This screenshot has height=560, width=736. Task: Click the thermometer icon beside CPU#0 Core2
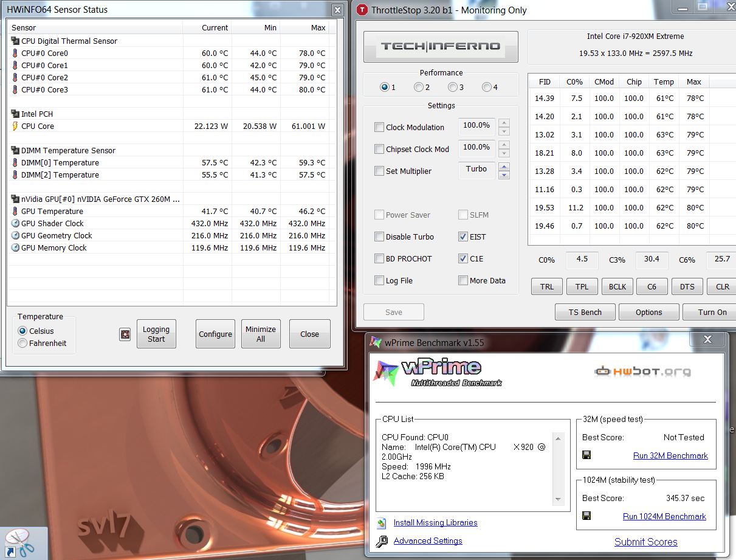click(x=15, y=77)
